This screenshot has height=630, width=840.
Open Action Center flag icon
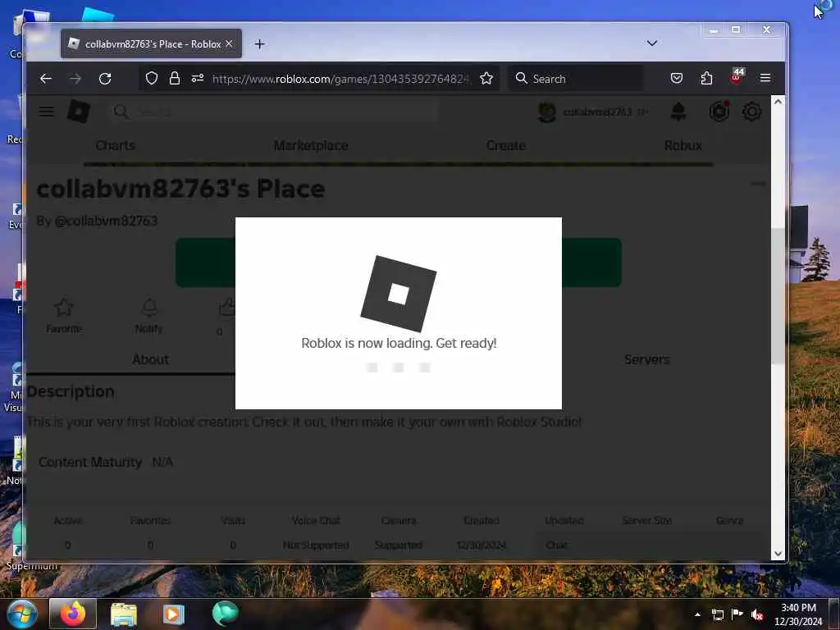[x=737, y=614]
